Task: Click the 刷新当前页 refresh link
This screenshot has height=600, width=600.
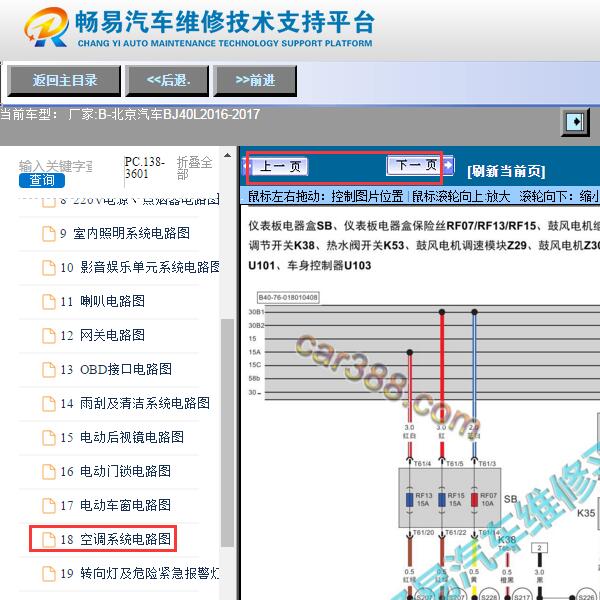Action: (506, 171)
